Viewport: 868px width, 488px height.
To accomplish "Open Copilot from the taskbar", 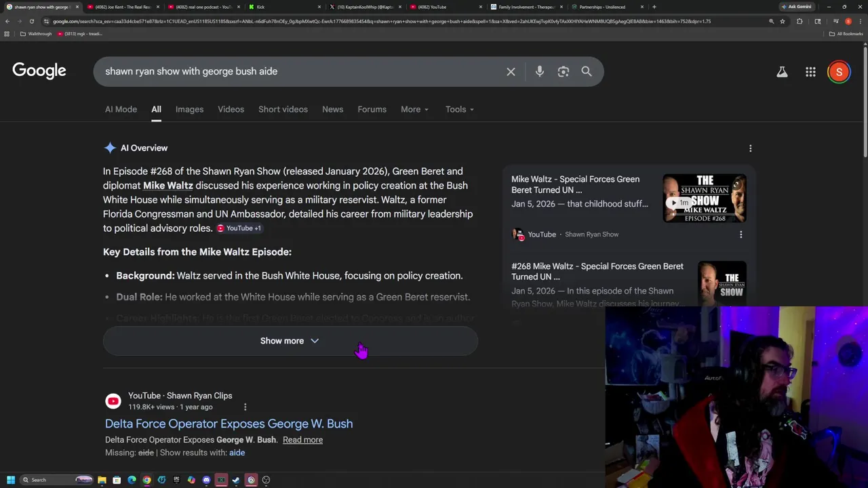I will [x=191, y=480].
